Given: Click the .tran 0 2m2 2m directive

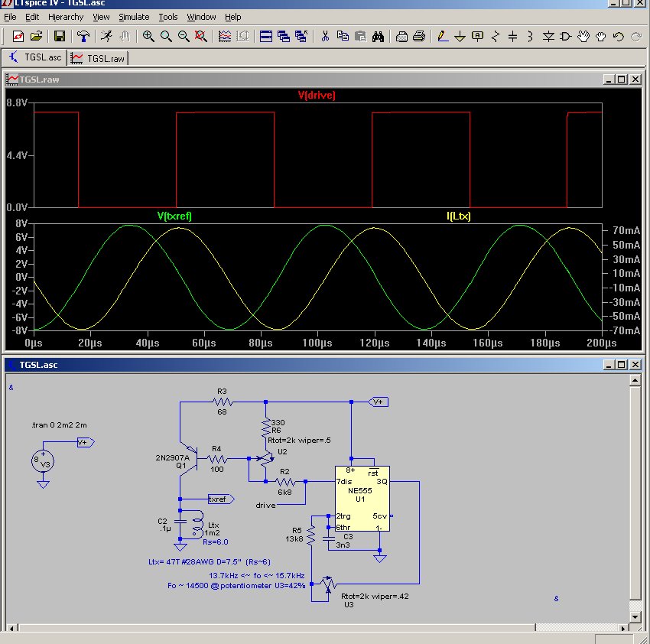Looking at the screenshot, I should click(58, 424).
